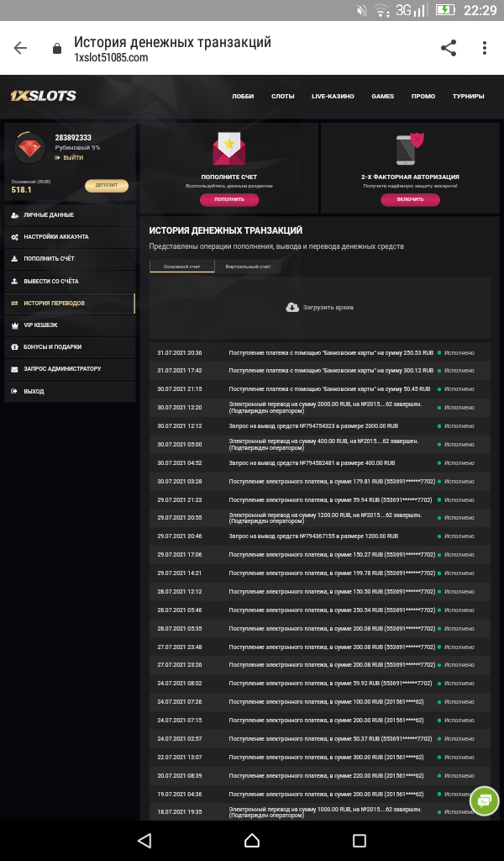Click the 150.50 RUB payment row
Viewport: 504px width, 861px height.
pos(320,592)
